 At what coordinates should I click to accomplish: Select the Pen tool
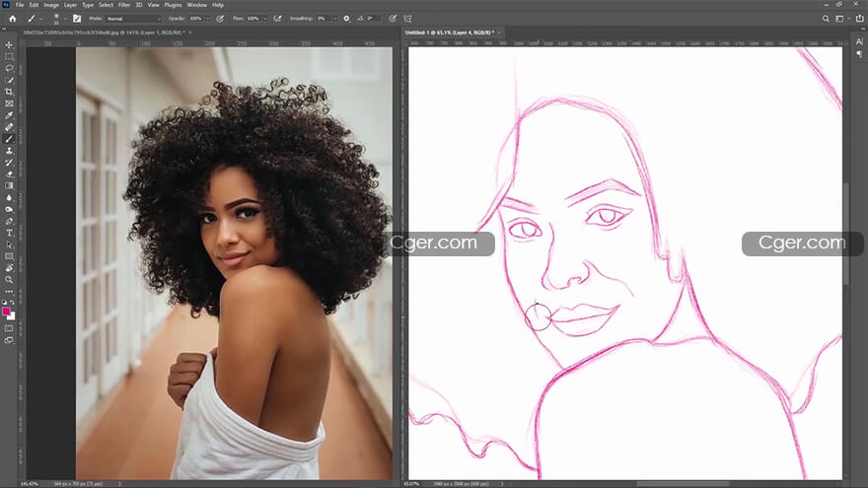click(x=9, y=221)
